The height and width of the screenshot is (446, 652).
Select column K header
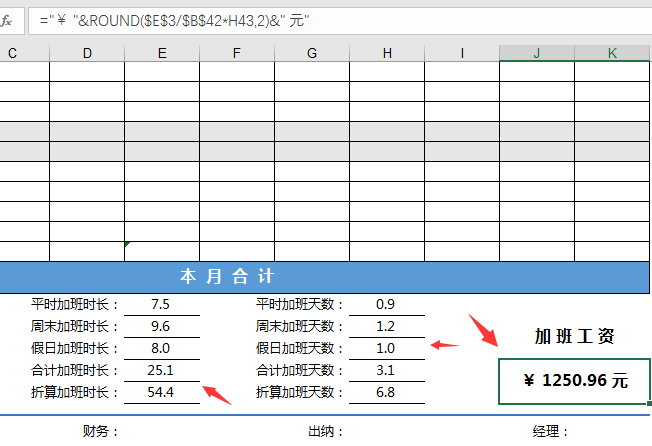click(x=612, y=53)
